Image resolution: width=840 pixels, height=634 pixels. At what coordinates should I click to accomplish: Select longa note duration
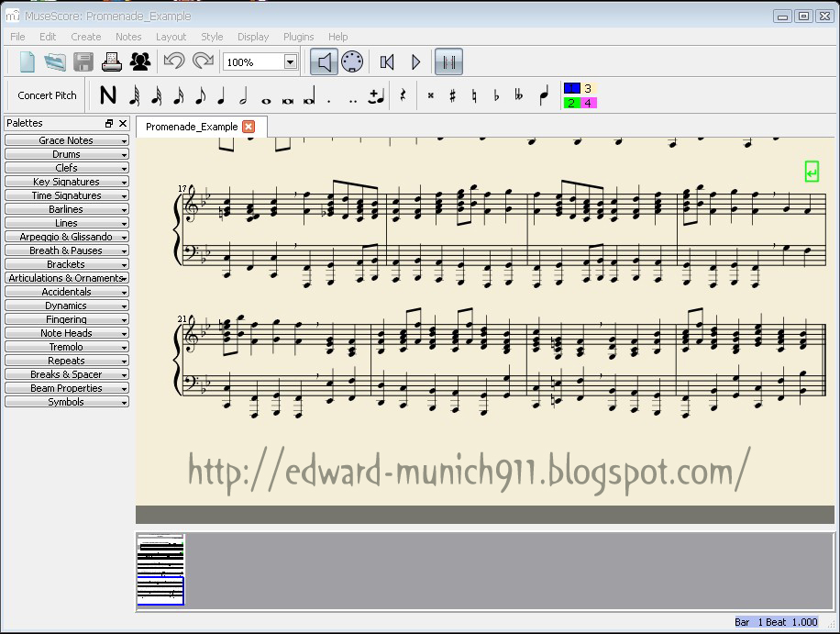point(309,96)
